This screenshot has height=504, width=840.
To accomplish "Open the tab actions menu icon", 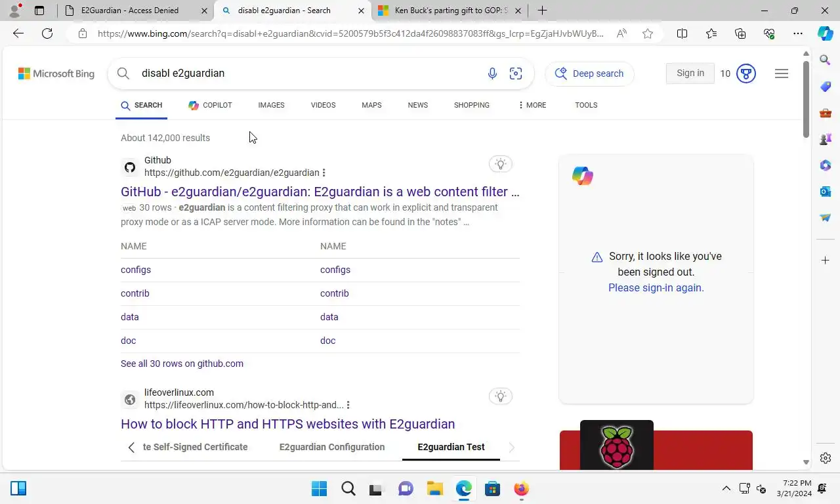I will [39, 10].
